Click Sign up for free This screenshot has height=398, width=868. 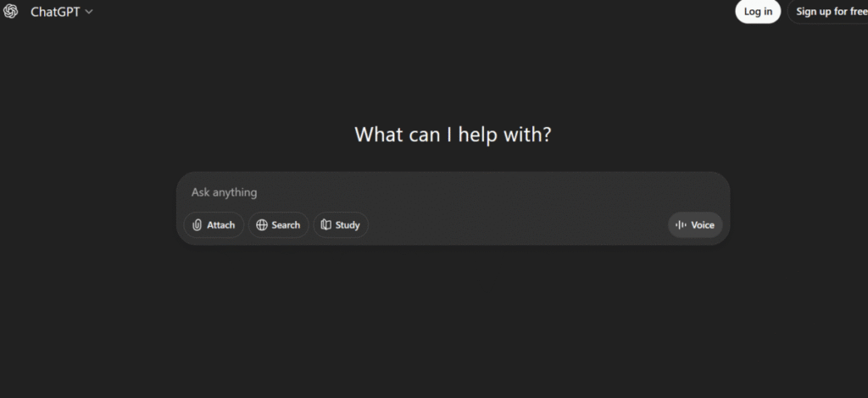coord(829,12)
